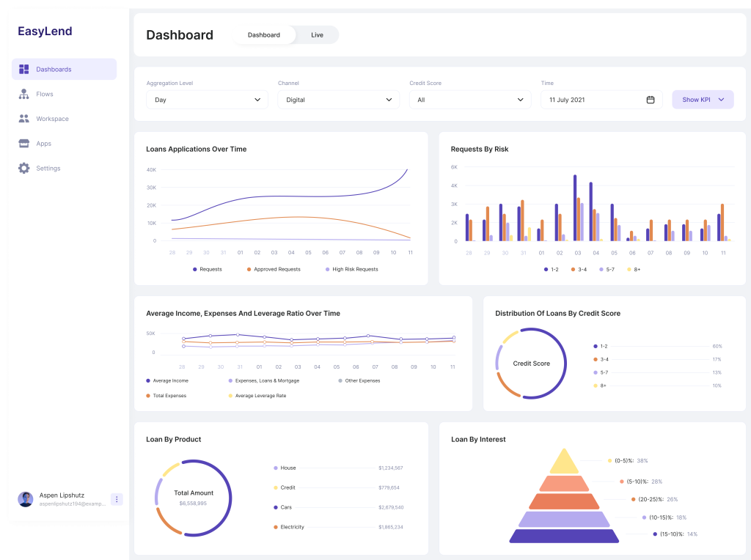Toggle the Approved Requests legend series
The height and width of the screenshot is (560, 751).
click(x=276, y=269)
